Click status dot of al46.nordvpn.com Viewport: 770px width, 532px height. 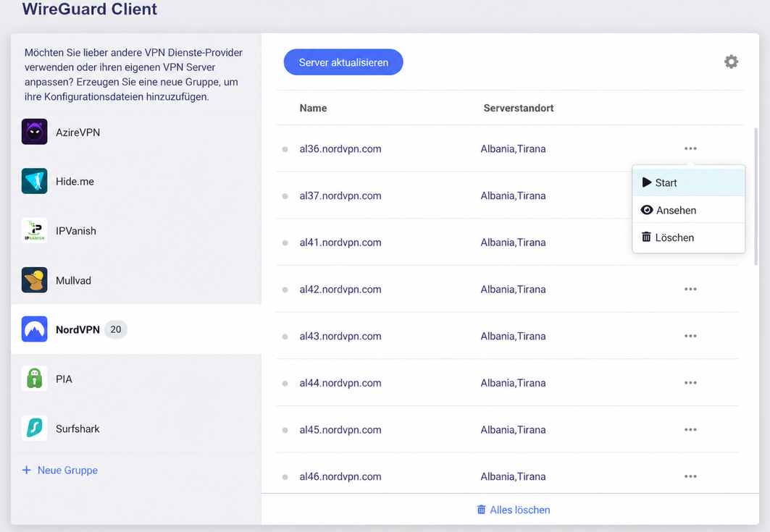tap(285, 477)
